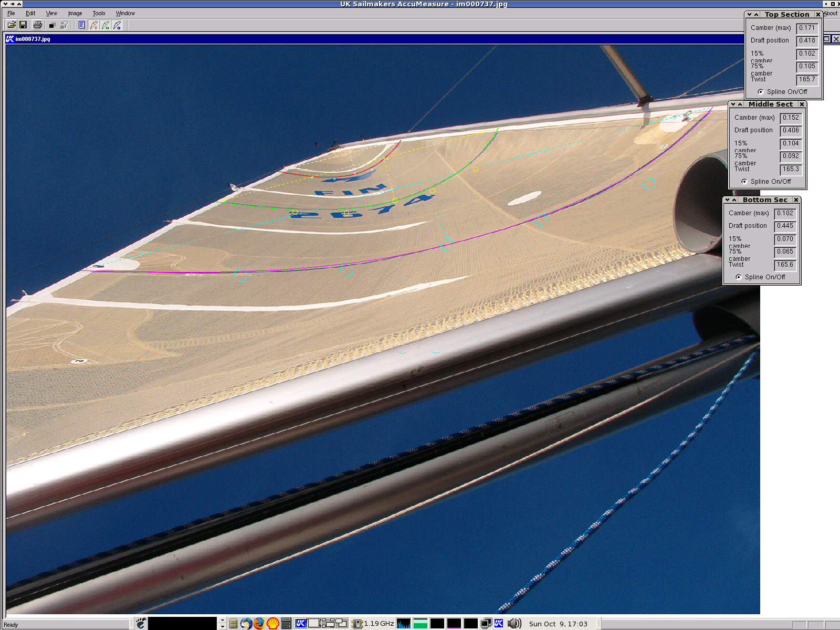Open the View menu

click(51, 14)
